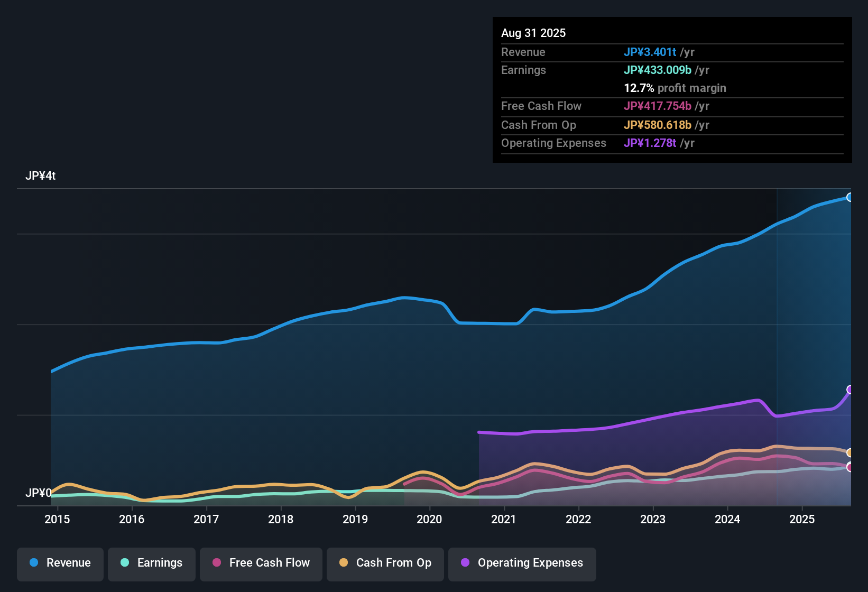Click the Aug 31 2025 tooltip header
Viewport: 868px width, 592px height.
point(533,33)
